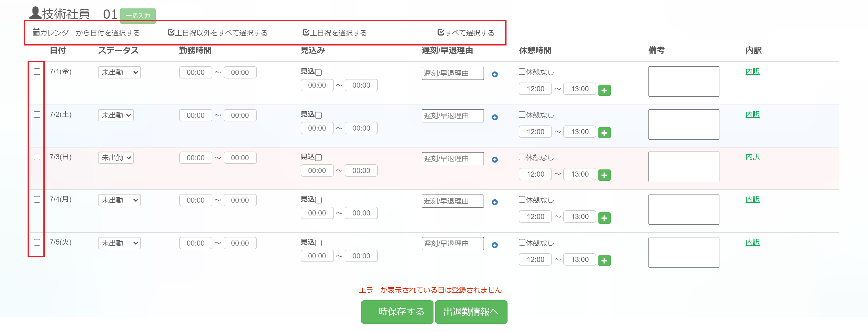Image resolution: width=868 pixels, height=332 pixels.
Task: Add a break for 7/4 using green plus
Action: tap(604, 218)
